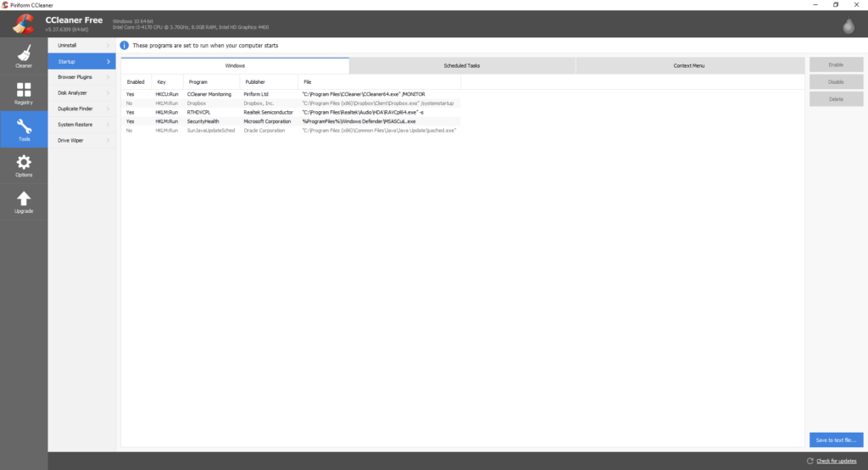Click the Upgrade arrow icon
Screen dimensions: 868x470
[x=24, y=199]
